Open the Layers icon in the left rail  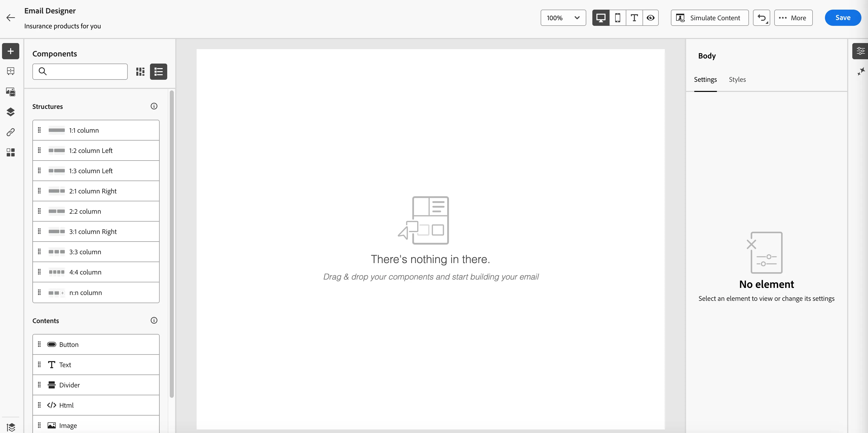click(x=10, y=112)
